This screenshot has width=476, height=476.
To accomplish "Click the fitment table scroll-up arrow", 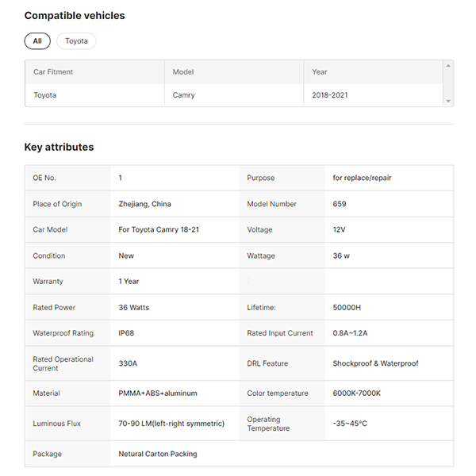I will [x=448, y=66].
